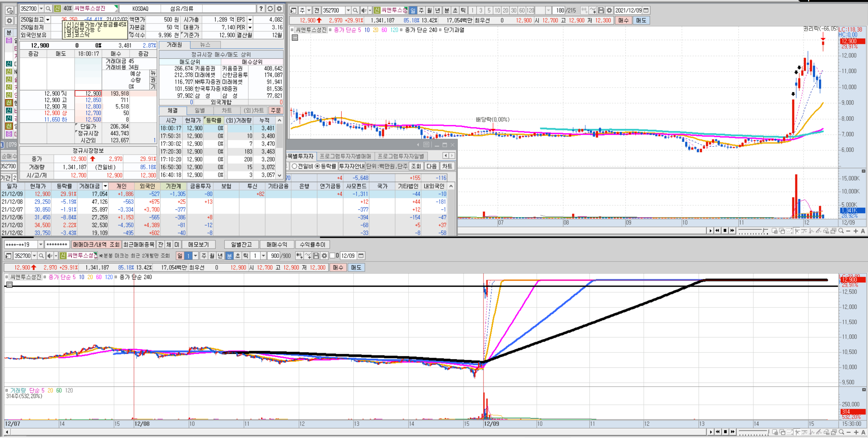Open quote panel settings gear
The width and height of the screenshot is (868, 438).
[x=279, y=8]
